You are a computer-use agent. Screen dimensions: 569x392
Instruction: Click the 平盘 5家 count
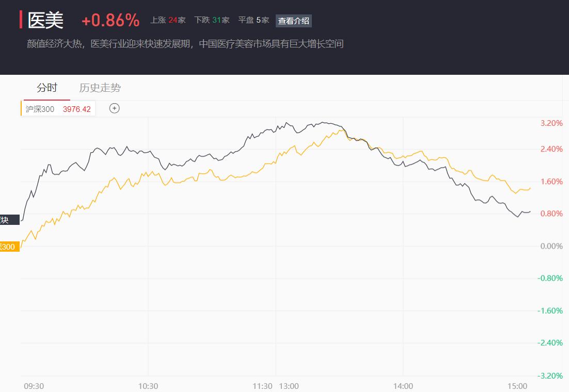pos(254,20)
